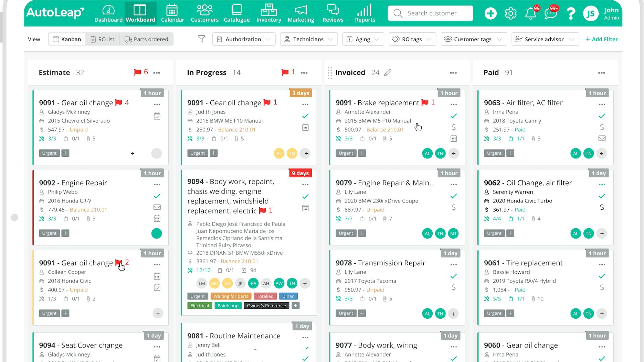644x362 pixels.
Task: Expand the Customer tags dropdown
Action: [474, 39]
